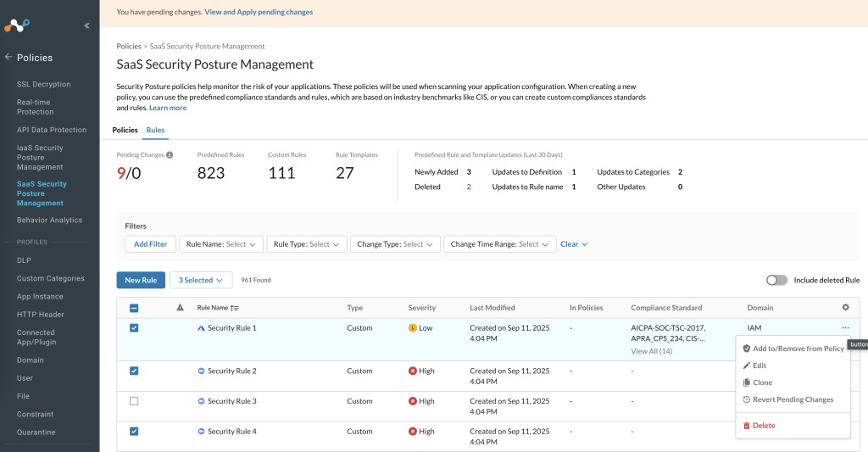Go back using Policies arrow icon

(x=8, y=57)
